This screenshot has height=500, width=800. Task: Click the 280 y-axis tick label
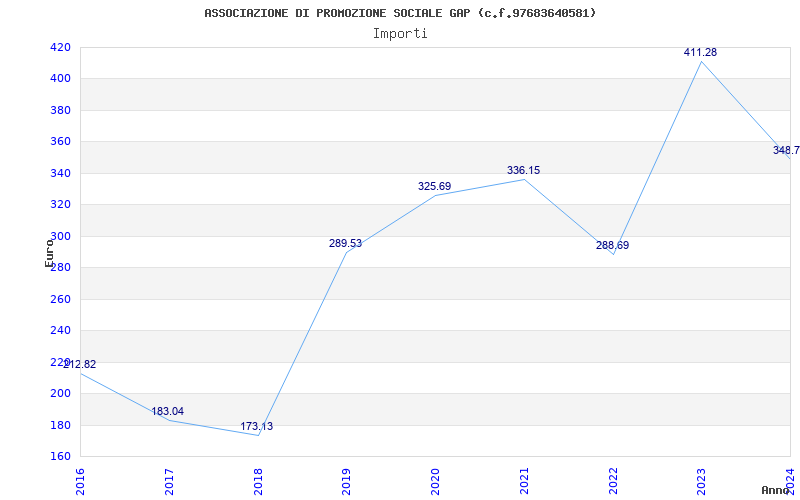[x=60, y=268]
